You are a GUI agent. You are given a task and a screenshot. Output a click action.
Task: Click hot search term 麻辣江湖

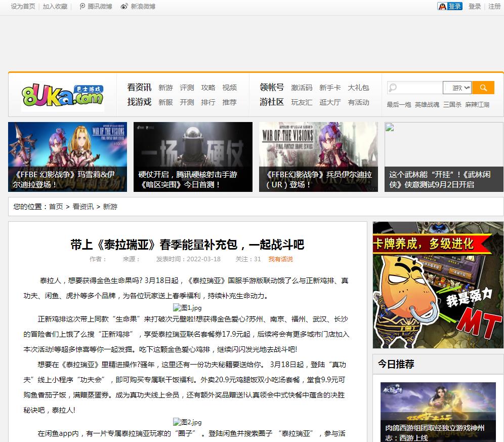tap(477, 104)
